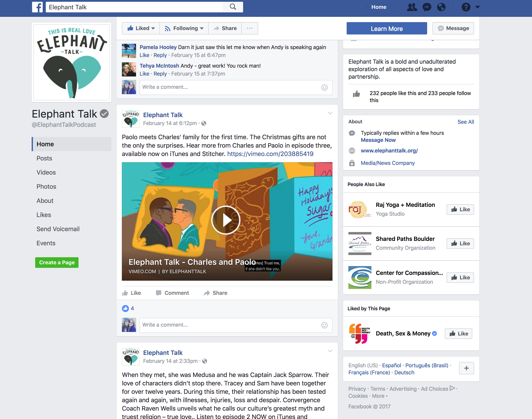The height and width of the screenshot is (419, 532).
Task: Play the Charles and Paolo video
Action: point(226,220)
